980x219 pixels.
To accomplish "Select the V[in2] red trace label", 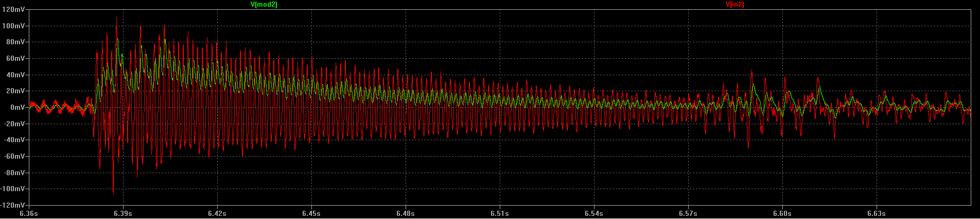I will [734, 4].
